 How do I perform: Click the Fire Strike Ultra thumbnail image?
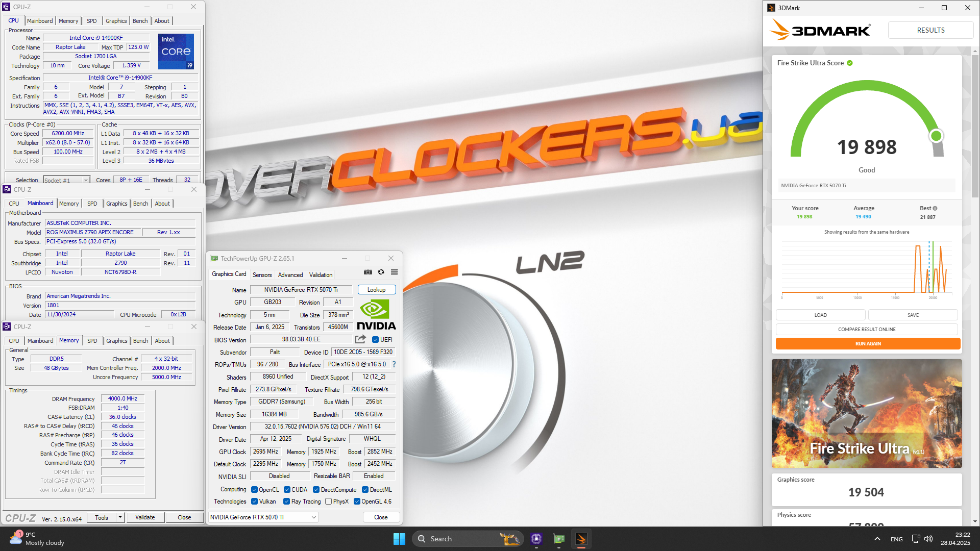[x=867, y=413]
